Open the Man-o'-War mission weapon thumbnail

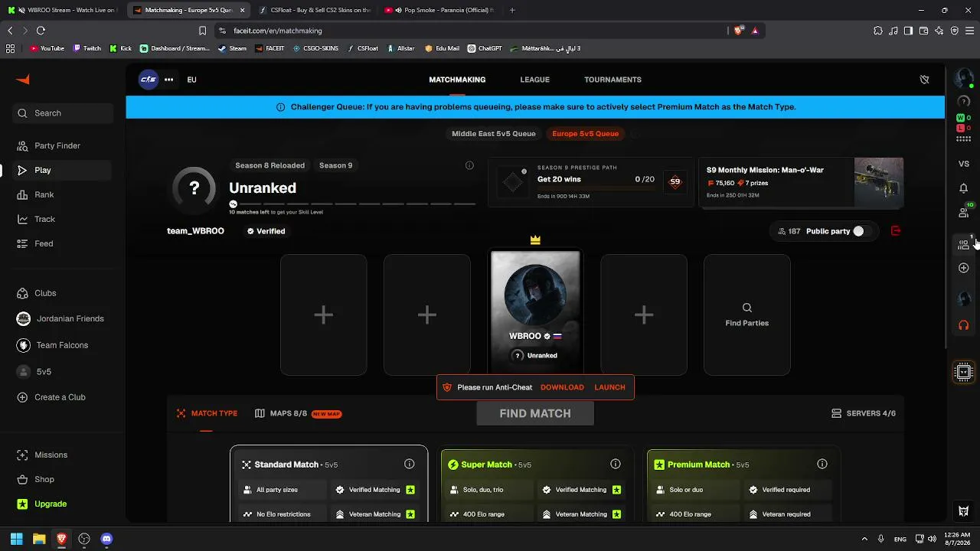point(879,182)
